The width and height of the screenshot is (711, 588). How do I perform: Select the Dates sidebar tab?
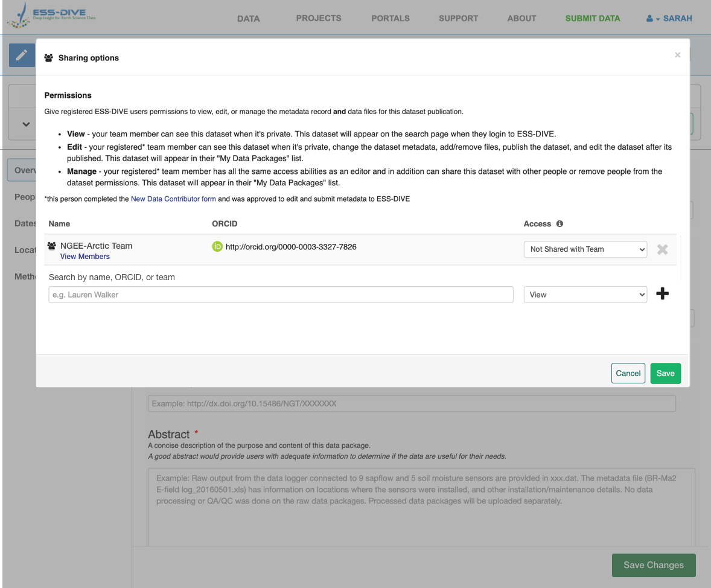pyautogui.click(x=25, y=223)
